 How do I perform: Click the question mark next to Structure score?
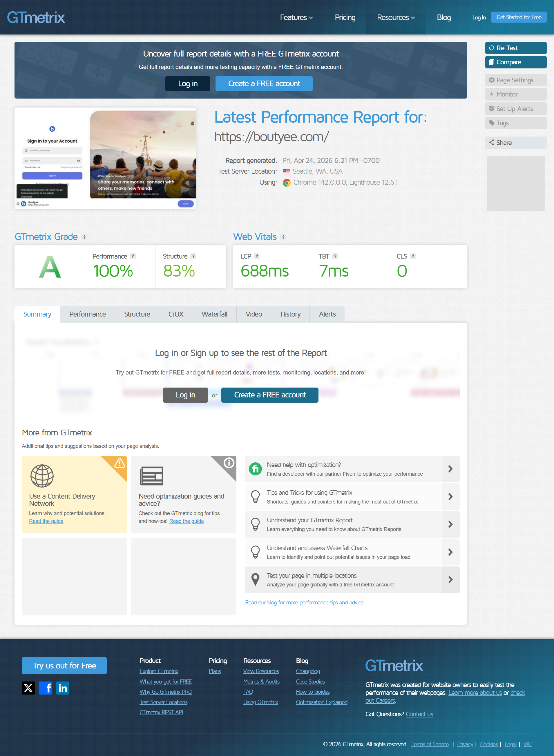193,256
